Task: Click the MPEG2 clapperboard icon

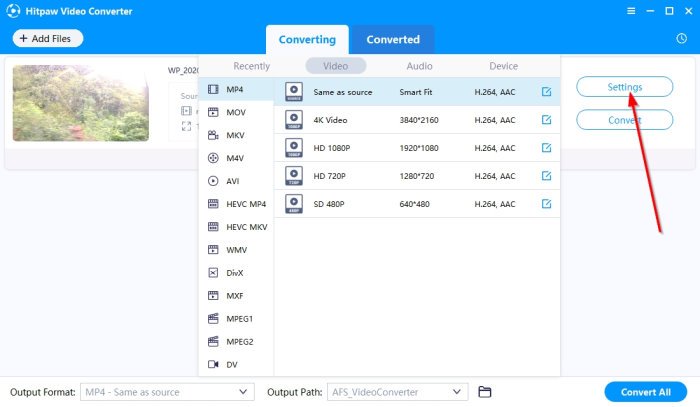Action: coord(213,341)
